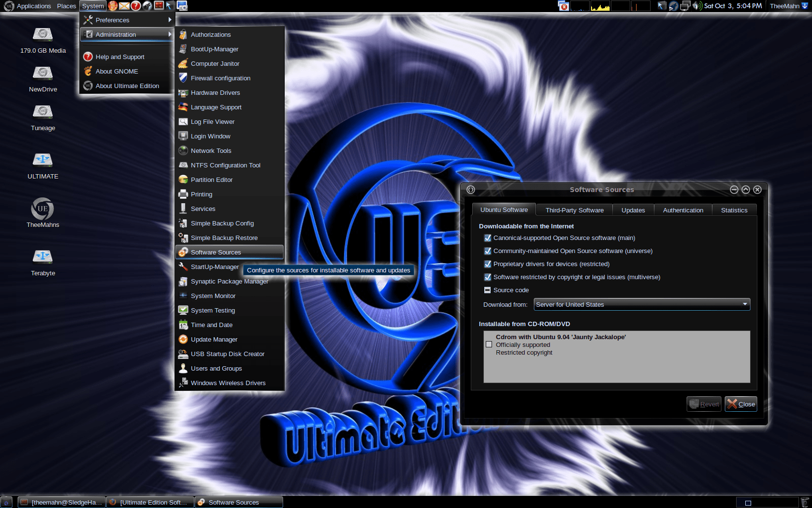Open Hardware Drivers from the menu
812x508 pixels.
[x=230, y=92]
